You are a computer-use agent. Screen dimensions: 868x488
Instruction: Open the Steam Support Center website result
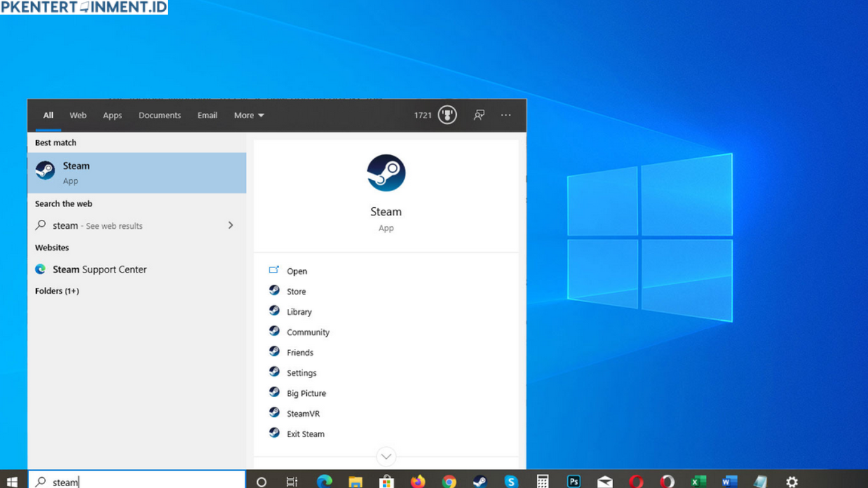point(137,269)
